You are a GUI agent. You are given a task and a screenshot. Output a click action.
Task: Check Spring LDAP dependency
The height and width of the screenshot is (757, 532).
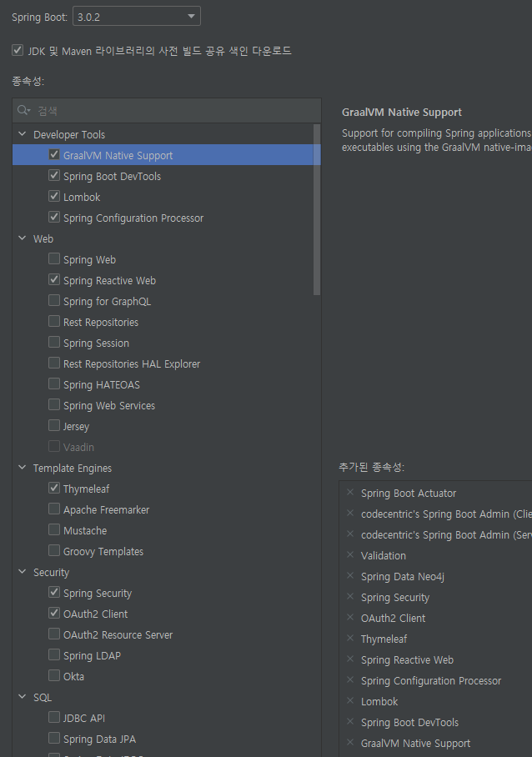[x=54, y=654]
